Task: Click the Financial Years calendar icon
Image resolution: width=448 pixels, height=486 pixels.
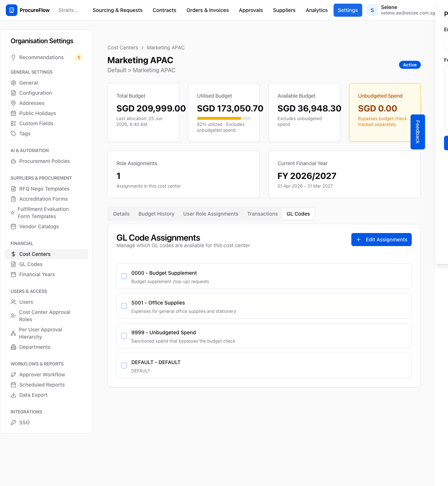Action: click(x=13, y=274)
